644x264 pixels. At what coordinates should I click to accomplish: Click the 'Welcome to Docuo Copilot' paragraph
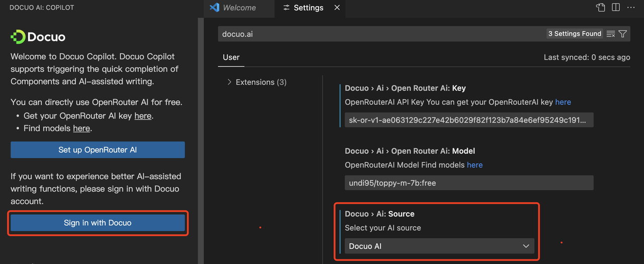(x=95, y=69)
